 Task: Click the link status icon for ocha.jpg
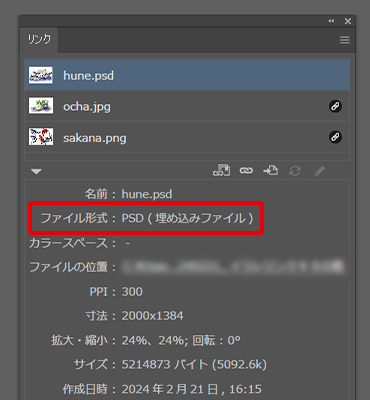click(335, 106)
